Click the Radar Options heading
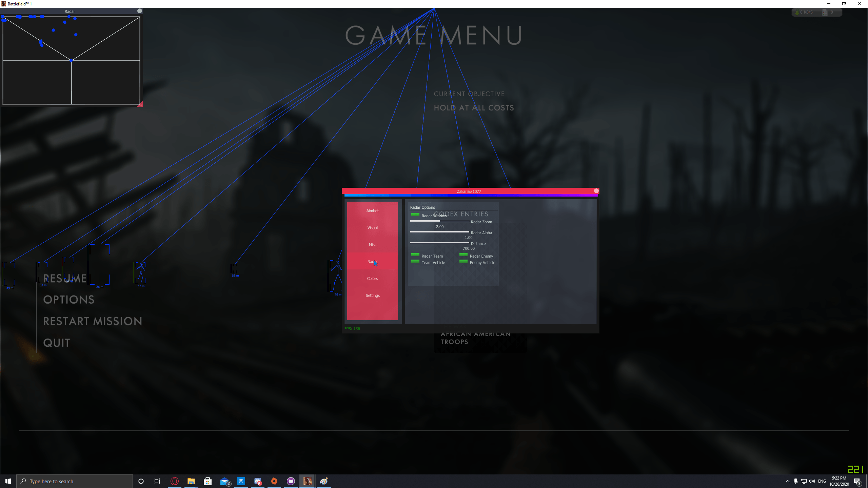868x488 pixels. pyautogui.click(x=422, y=207)
